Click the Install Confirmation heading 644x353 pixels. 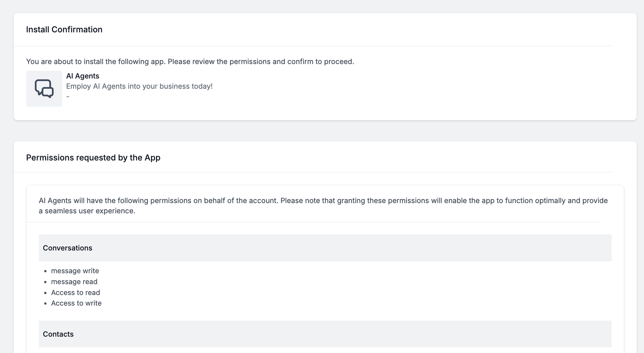pyautogui.click(x=64, y=29)
